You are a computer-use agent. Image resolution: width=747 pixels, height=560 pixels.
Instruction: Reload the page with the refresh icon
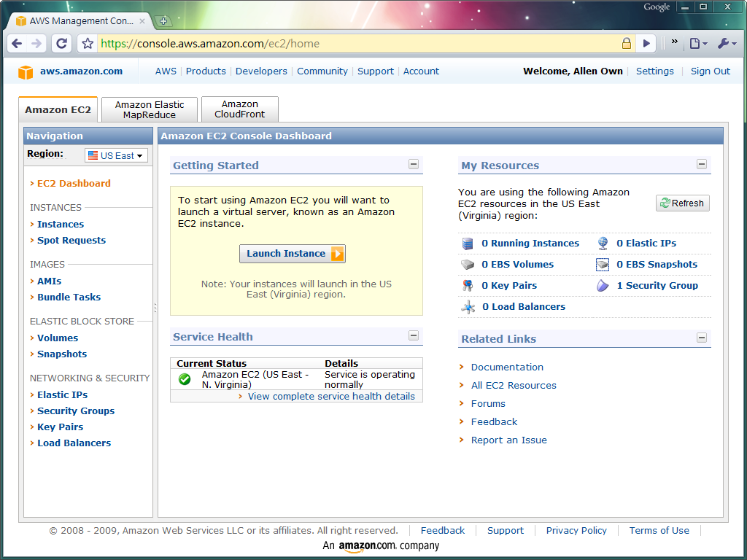point(61,44)
